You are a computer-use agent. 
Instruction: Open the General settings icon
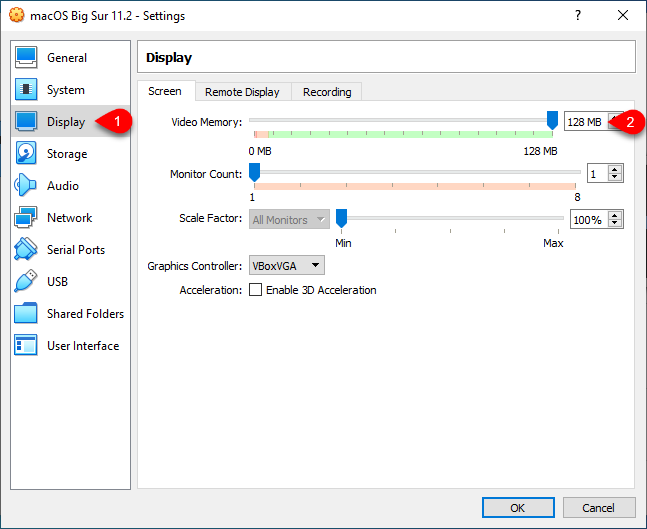pos(26,57)
